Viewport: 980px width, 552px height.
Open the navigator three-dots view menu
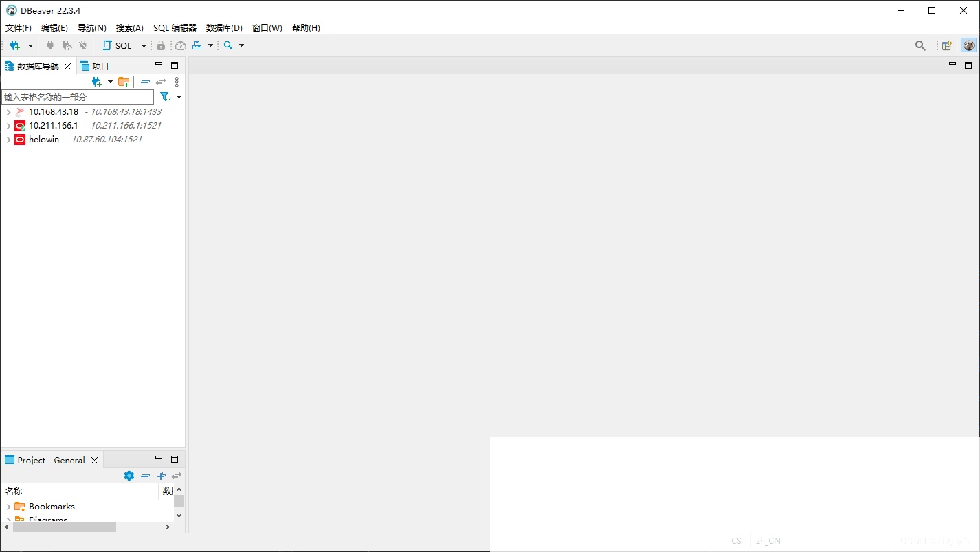[177, 82]
